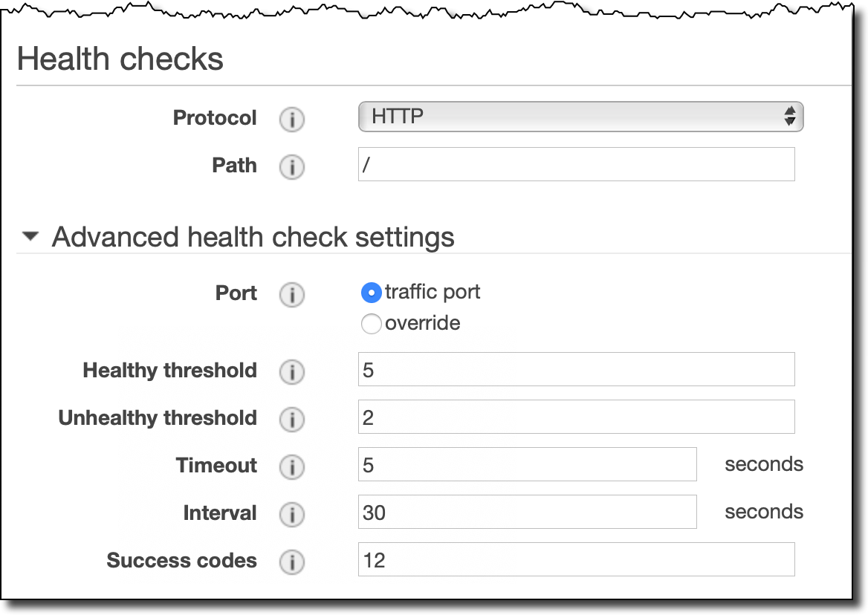Open the Success codes info icon
Image resolution: width=868 pixels, height=615 pixels.
pos(292,562)
